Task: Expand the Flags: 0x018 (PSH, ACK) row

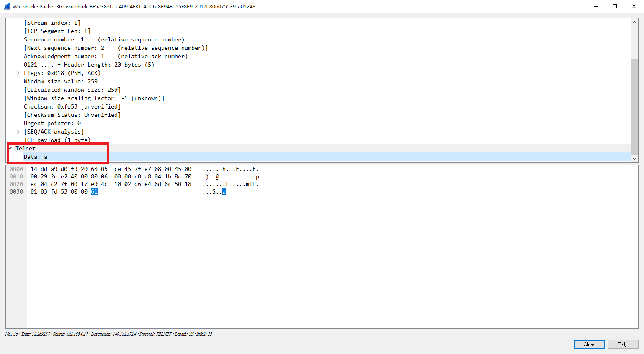Action: coord(18,73)
